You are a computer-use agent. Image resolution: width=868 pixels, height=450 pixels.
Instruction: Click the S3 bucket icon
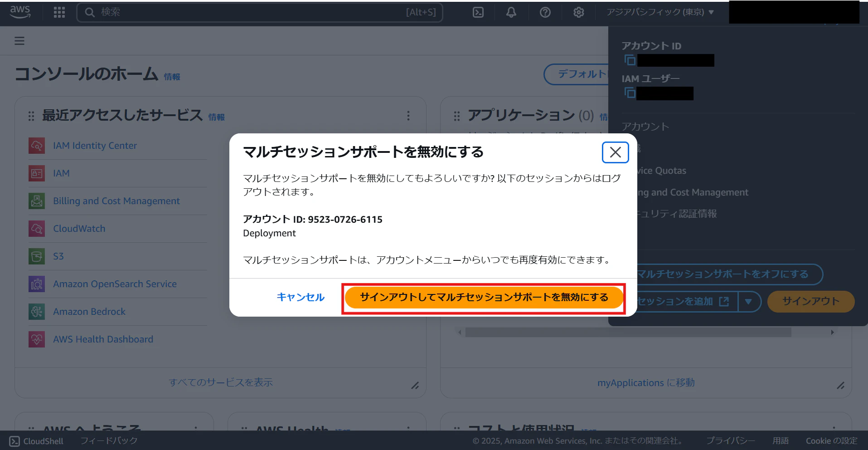[x=37, y=256]
